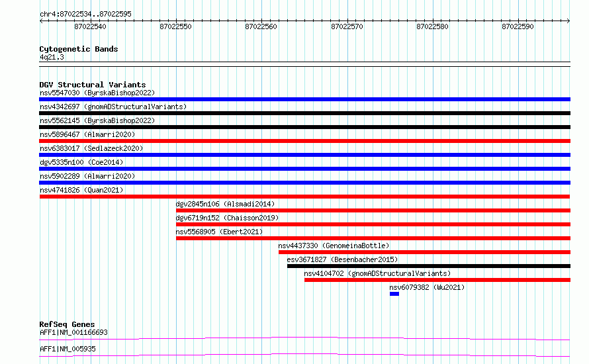This screenshot has height=364, width=589.
Task: Select the pink AFF1|NM_001166693 transcript line
Action: click(304, 339)
